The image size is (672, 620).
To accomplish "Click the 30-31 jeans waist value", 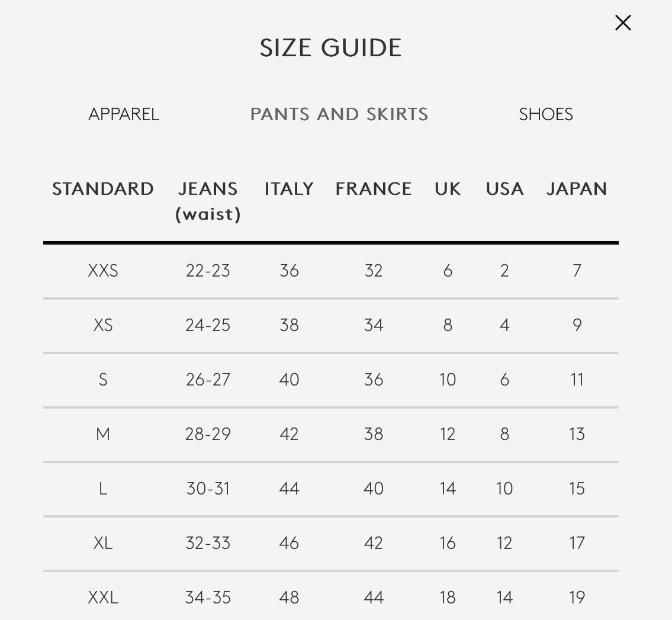I will pos(208,489).
